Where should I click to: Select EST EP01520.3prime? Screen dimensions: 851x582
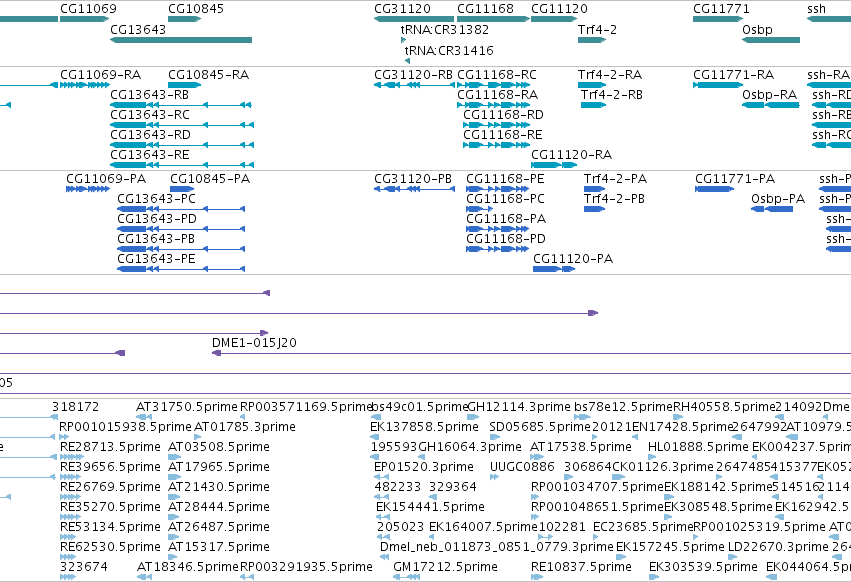424,467
